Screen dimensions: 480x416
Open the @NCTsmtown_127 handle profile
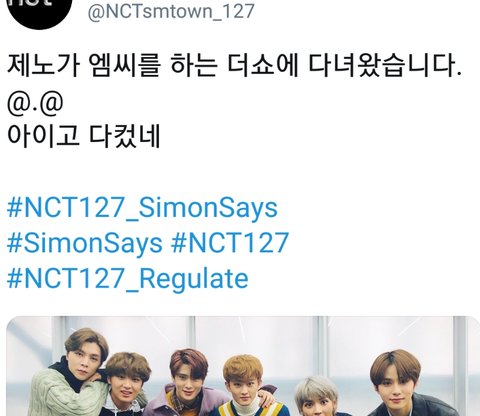tap(171, 11)
